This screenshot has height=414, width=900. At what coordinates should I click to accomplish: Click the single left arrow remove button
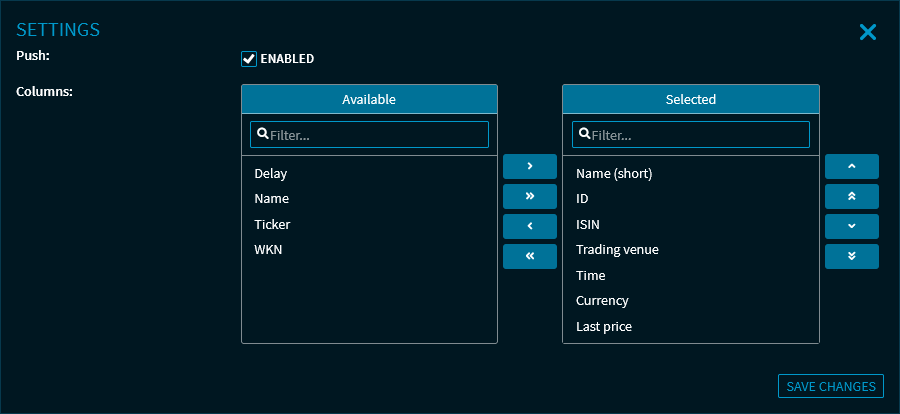(529, 226)
